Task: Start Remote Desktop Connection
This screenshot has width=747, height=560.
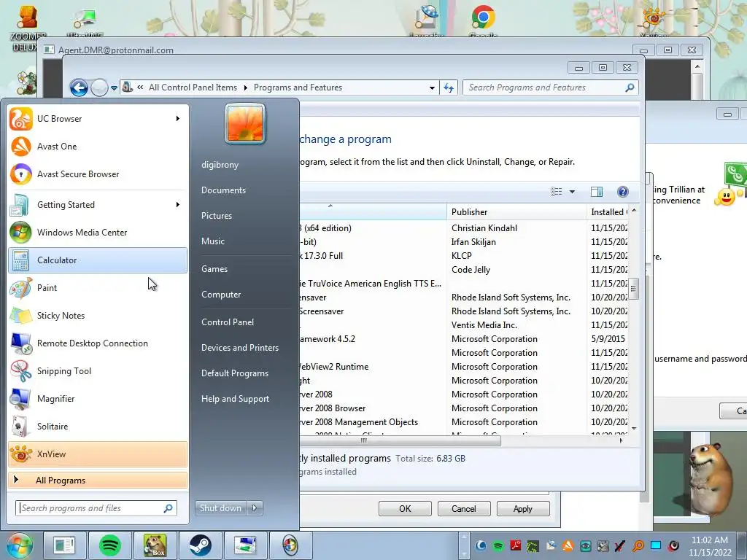Action: (98, 343)
